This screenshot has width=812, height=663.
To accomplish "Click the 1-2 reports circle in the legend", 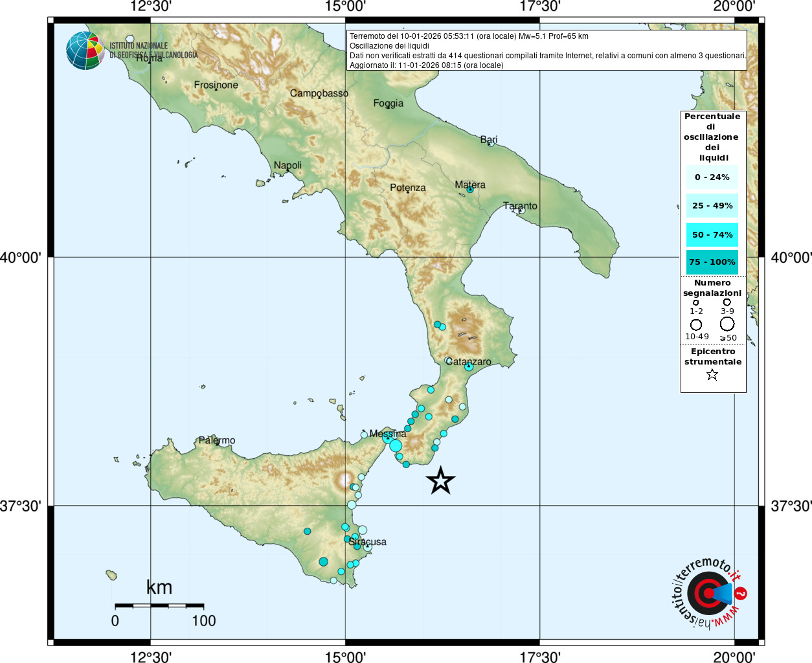I will pos(696,302).
